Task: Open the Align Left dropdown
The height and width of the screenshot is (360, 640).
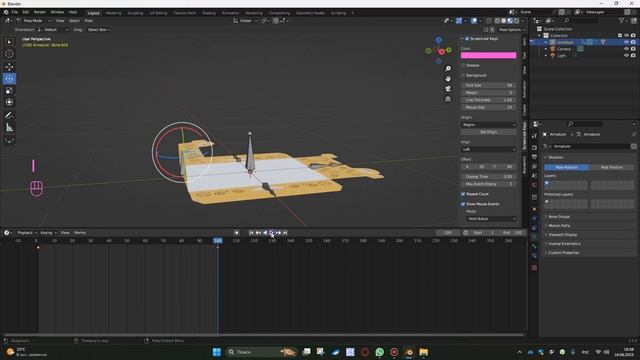Action: tap(489, 149)
